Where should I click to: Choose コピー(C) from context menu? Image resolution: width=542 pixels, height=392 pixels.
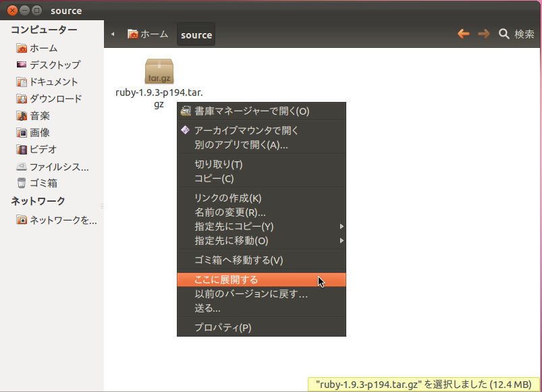pos(261,179)
